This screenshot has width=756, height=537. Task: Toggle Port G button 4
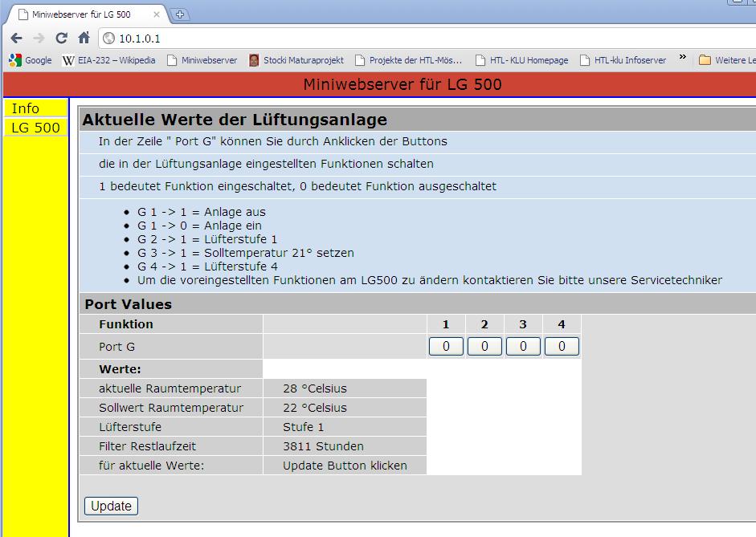(562, 347)
